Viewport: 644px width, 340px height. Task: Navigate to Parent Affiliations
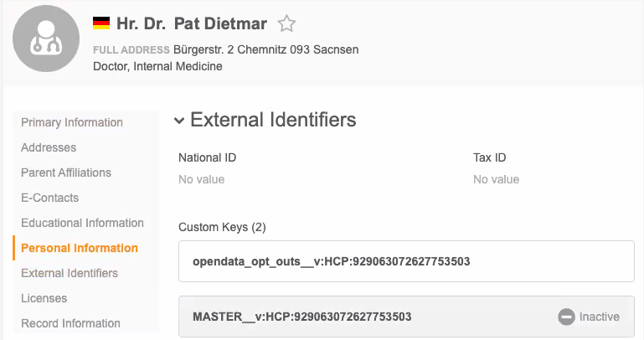[66, 173]
